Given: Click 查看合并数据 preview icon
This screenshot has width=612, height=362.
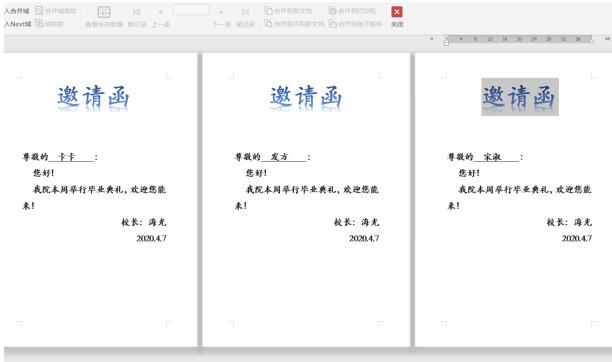Looking at the screenshot, I should (104, 12).
